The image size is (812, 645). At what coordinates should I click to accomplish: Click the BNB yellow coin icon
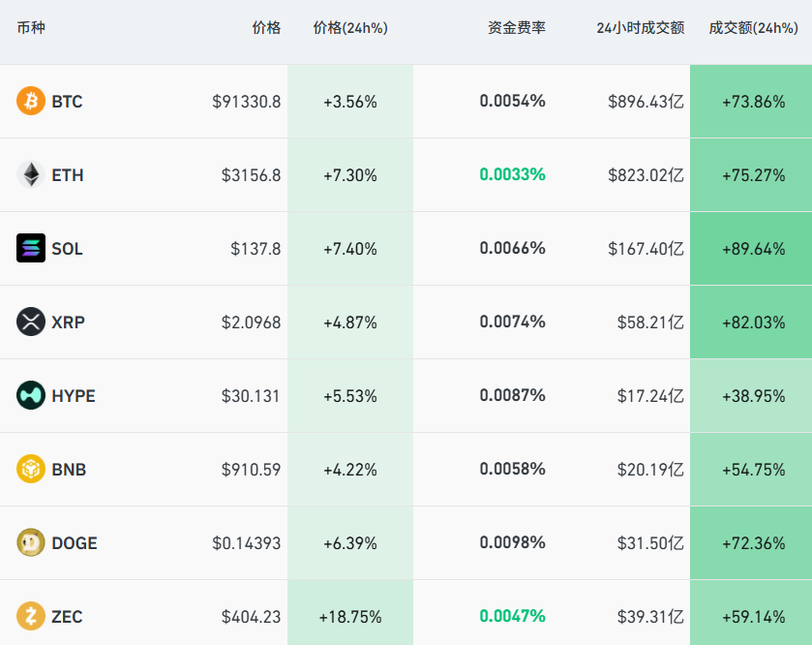(31, 469)
